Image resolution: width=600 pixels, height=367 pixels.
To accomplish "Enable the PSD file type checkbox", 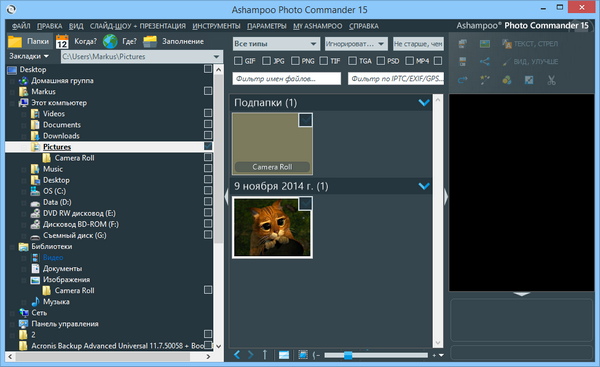I will click(x=381, y=61).
